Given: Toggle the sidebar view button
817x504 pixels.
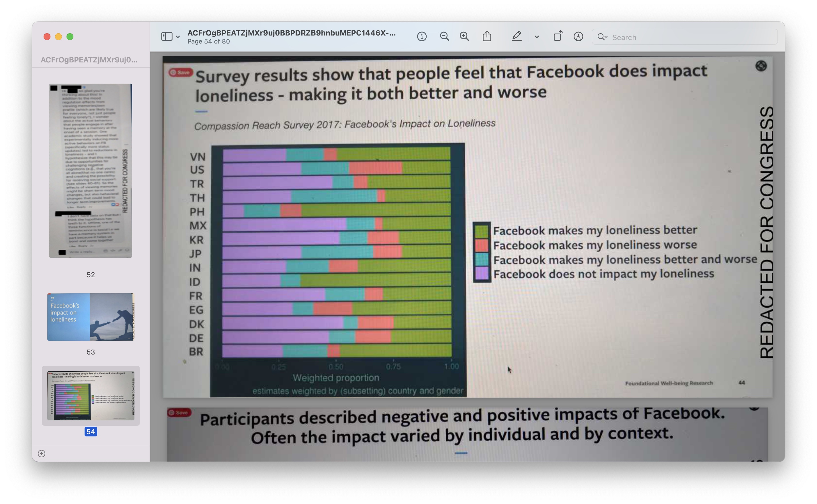Looking at the screenshot, I should pos(167,37).
